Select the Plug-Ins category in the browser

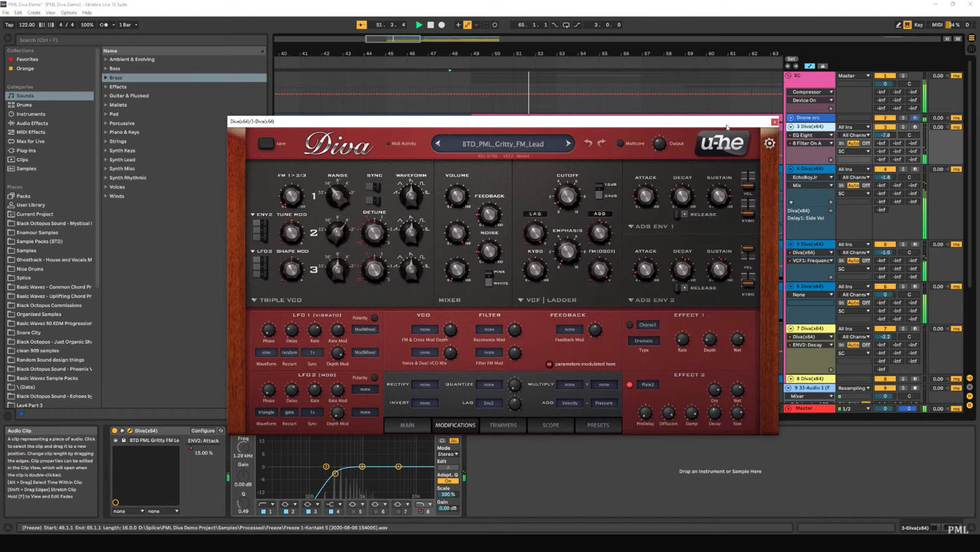[26, 150]
